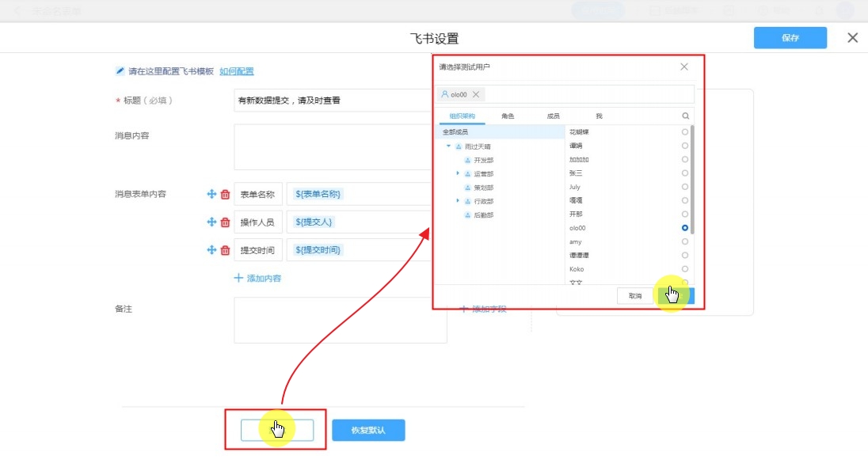Select the radio button for amy
The image size is (868, 467).
pyautogui.click(x=685, y=241)
